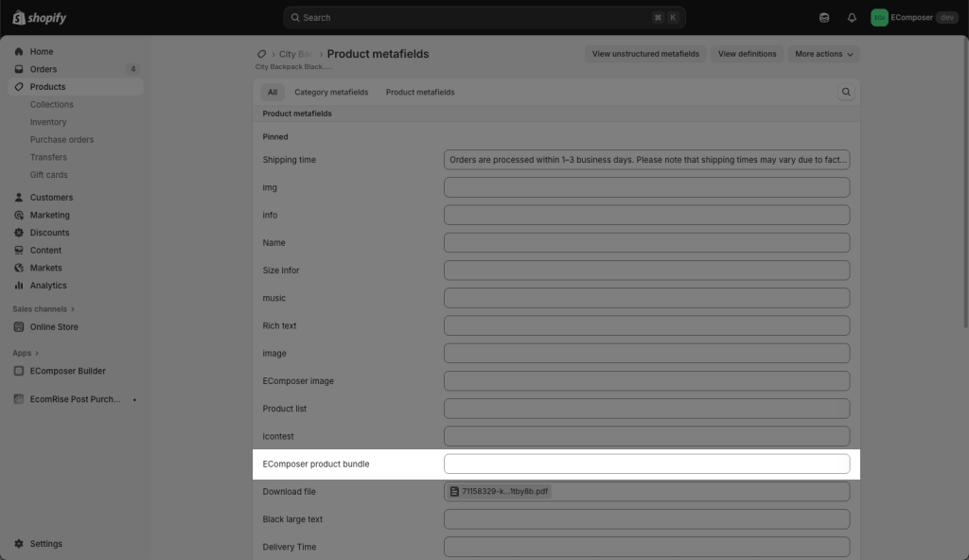Click View unstructured metafields button
The width and height of the screenshot is (969, 560).
tap(645, 54)
